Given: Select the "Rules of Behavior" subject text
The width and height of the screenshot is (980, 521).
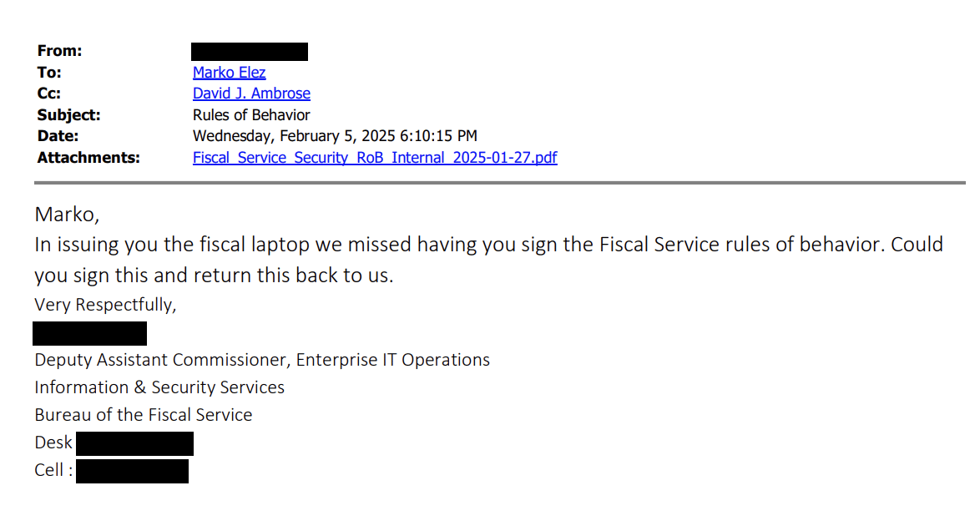Looking at the screenshot, I should (251, 115).
